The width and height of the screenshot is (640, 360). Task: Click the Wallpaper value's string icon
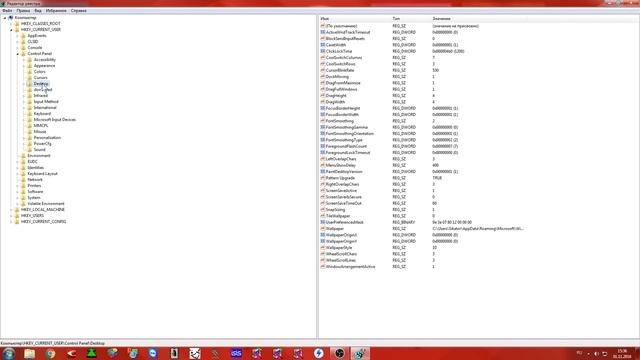322,229
